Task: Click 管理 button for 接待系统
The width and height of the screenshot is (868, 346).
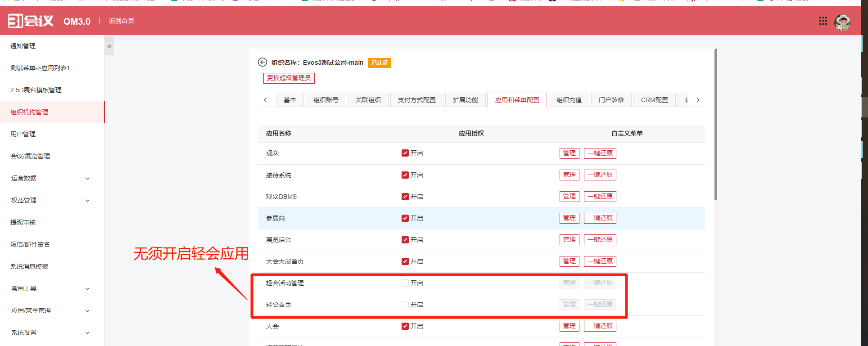Action: pos(570,175)
